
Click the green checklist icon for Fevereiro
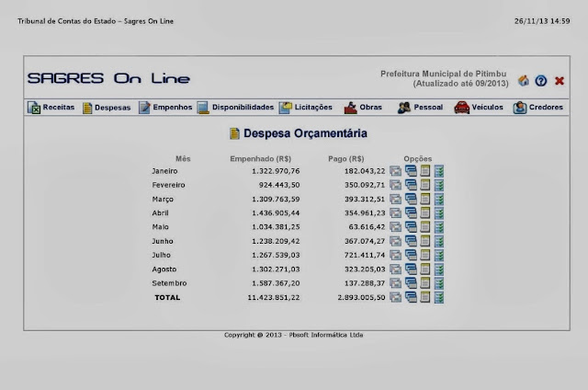click(x=439, y=185)
